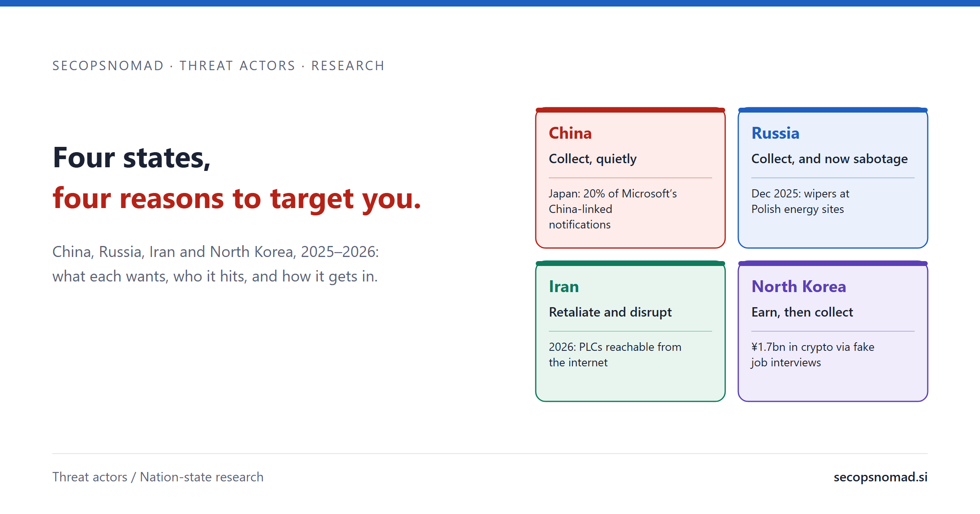Screen dimensions: 980x514
Task: Click the 'Collect, quietly' text
Action: point(592,159)
